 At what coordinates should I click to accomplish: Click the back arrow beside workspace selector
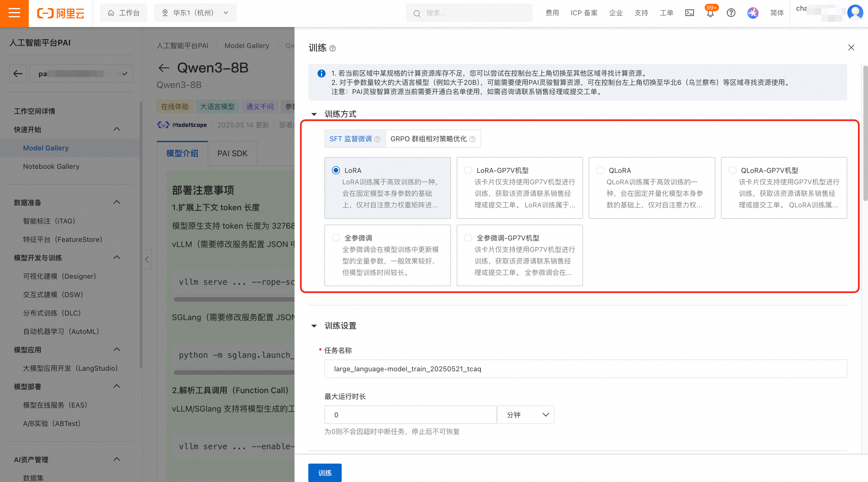[x=18, y=73]
